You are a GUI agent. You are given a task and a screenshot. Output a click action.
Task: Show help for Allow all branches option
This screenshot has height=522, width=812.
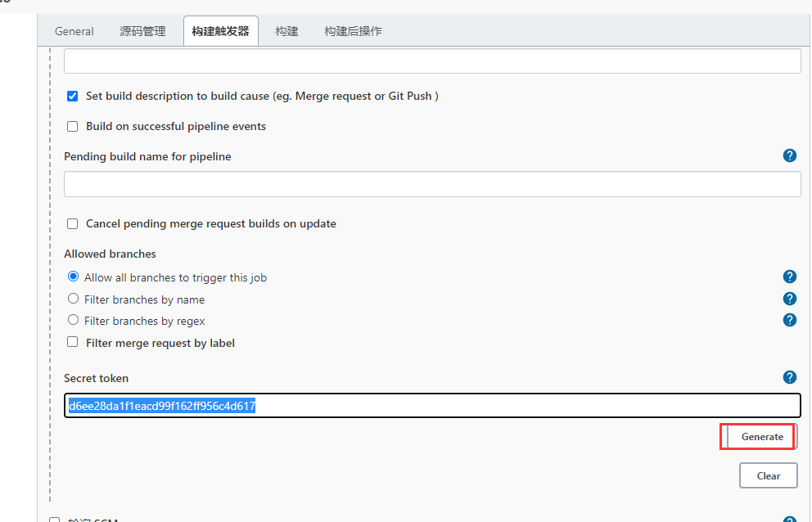(789, 277)
